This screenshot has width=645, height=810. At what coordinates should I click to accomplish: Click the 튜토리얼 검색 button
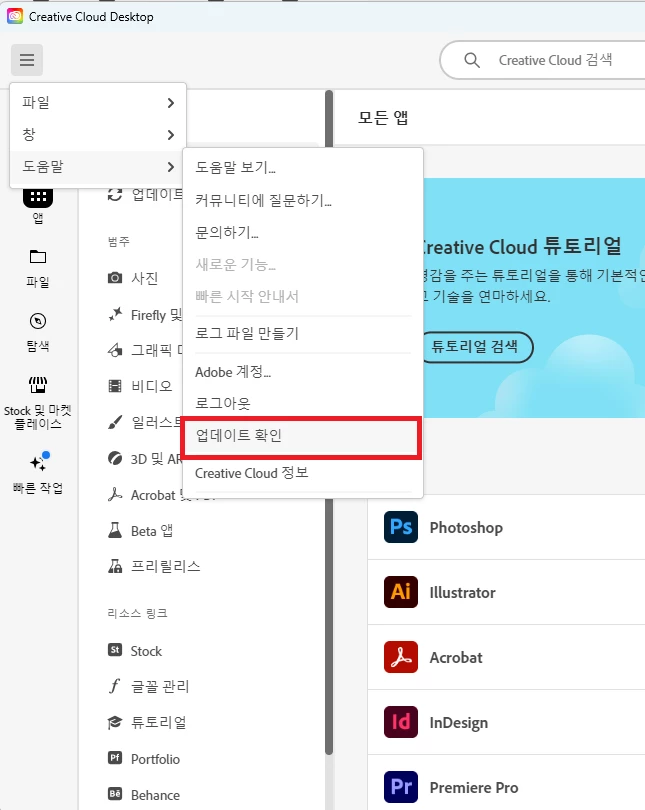[476, 347]
